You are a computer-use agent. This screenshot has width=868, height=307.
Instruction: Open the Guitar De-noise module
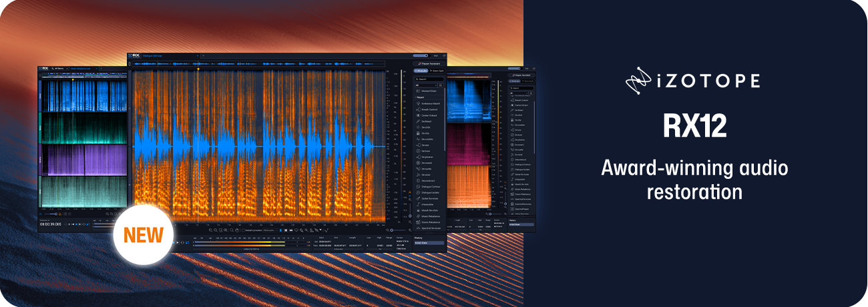[x=428, y=198]
